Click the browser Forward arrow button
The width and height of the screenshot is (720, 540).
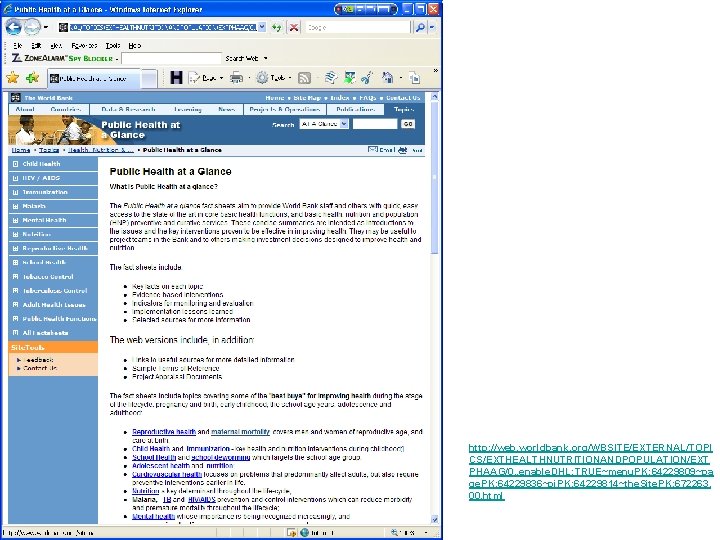(x=32, y=27)
